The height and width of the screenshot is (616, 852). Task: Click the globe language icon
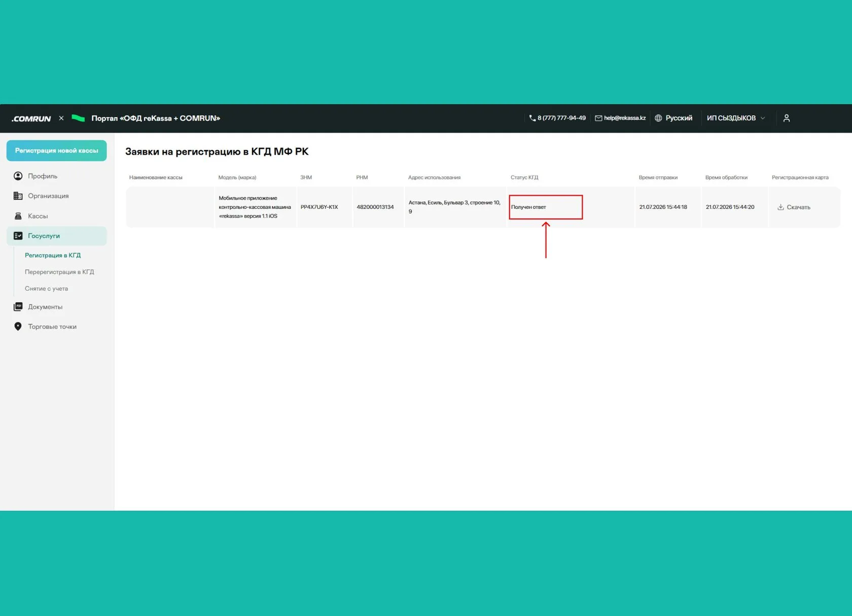pos(658,118)
